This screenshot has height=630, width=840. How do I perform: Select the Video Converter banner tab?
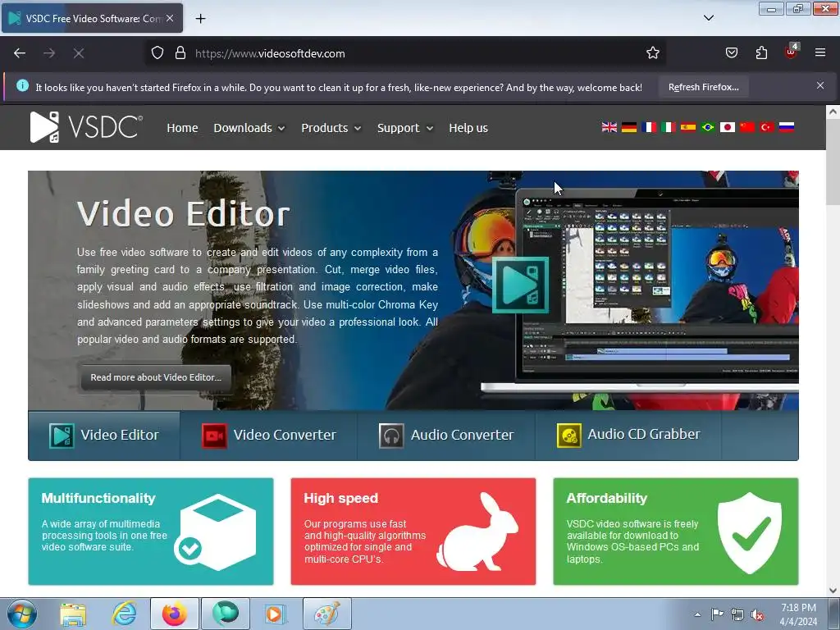pos(269,435)
